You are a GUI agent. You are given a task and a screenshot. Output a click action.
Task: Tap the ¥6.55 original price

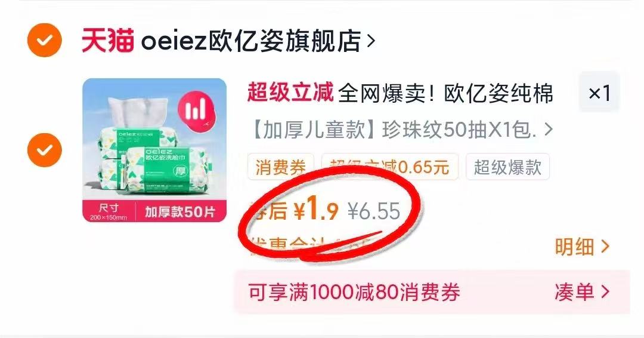(374, 211)
